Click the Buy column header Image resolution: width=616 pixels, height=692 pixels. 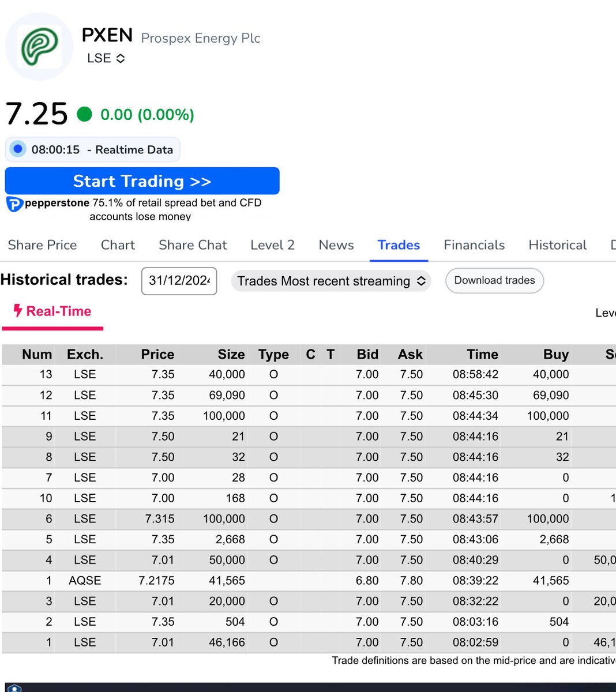(x=556, y=354)
